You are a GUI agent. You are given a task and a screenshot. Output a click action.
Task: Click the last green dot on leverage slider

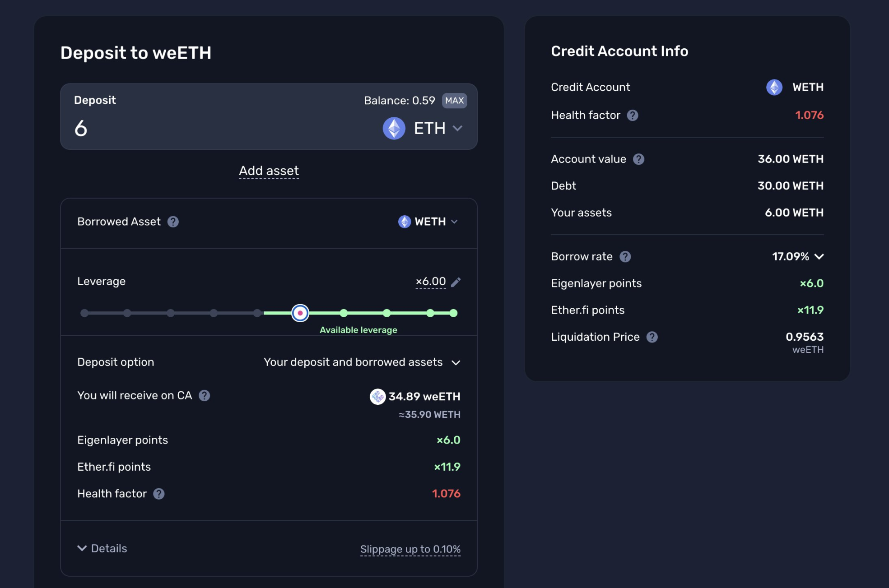click(x=454, y=313)
